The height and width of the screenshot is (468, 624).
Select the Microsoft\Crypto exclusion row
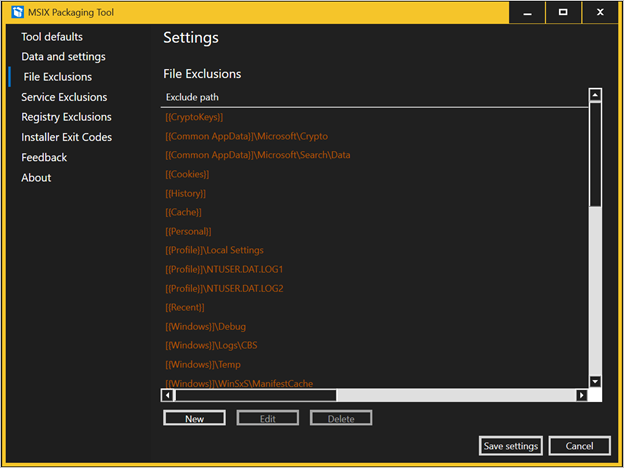coord(374,136)
